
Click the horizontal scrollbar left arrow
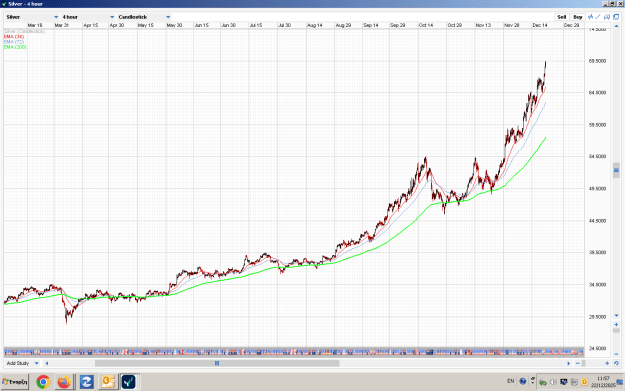tap(47, 363)
